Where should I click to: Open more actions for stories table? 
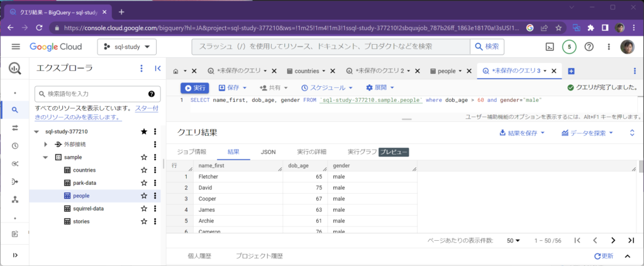pos(155,221)
